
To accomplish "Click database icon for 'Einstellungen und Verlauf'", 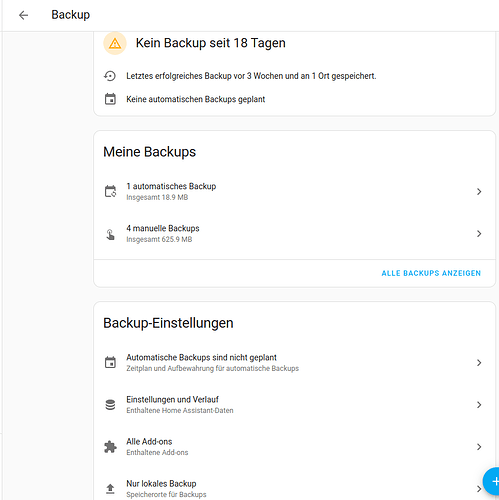I will pos(110,405).
